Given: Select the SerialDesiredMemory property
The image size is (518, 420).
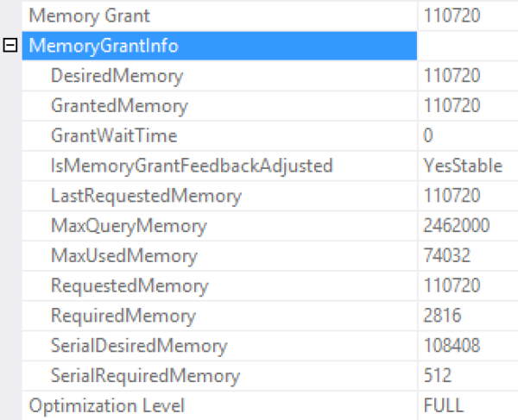Looking at the screenshot, I should 138,346.
